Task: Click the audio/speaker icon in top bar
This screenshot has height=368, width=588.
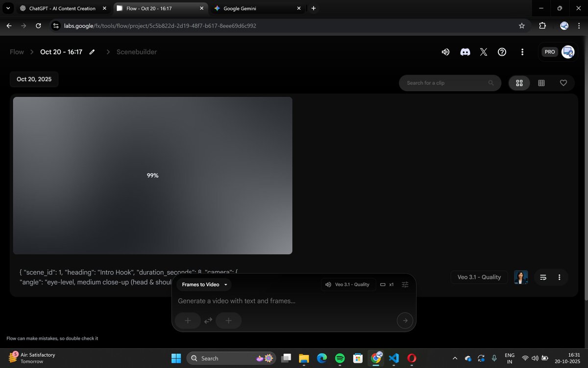Action: pos(445,52)
